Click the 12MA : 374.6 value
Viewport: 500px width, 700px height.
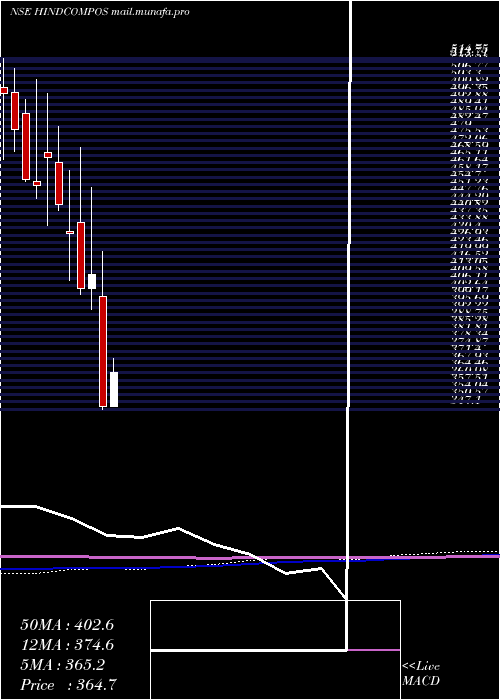(x=67, y=645)
